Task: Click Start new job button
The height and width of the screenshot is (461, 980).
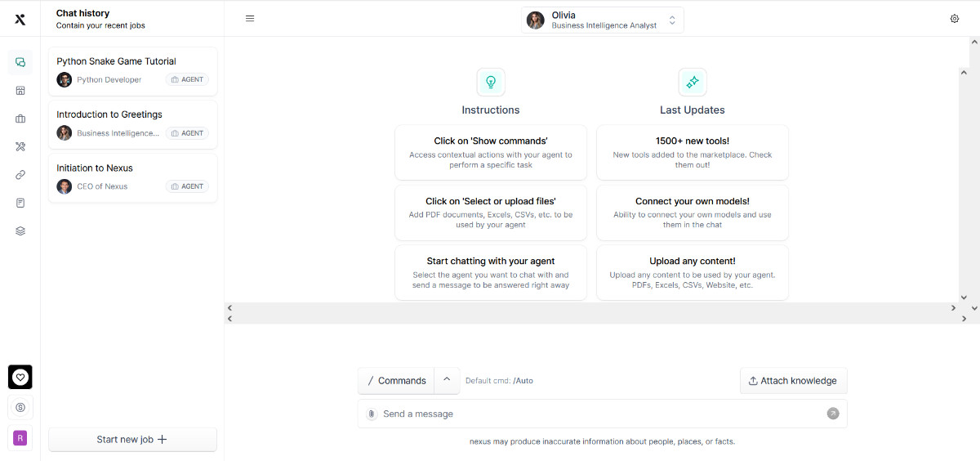Action: point(133,439)
